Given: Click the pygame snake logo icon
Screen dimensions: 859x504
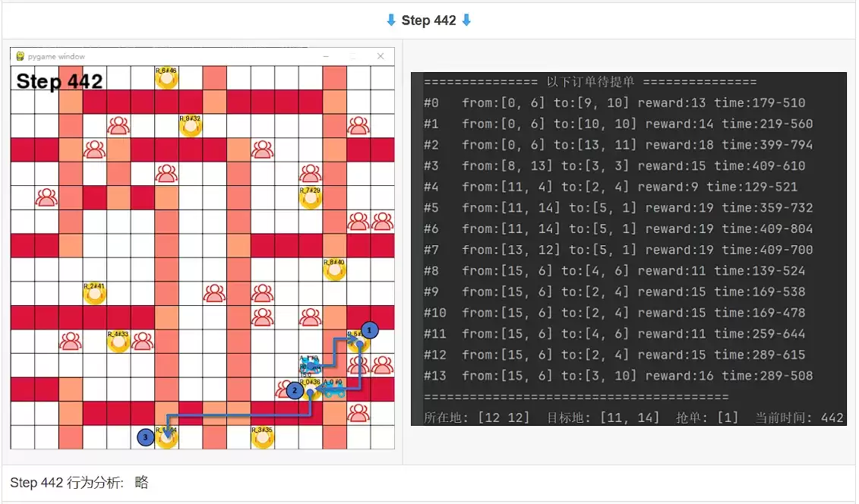Looking at the screenshot, I should (x=21, y=56).
